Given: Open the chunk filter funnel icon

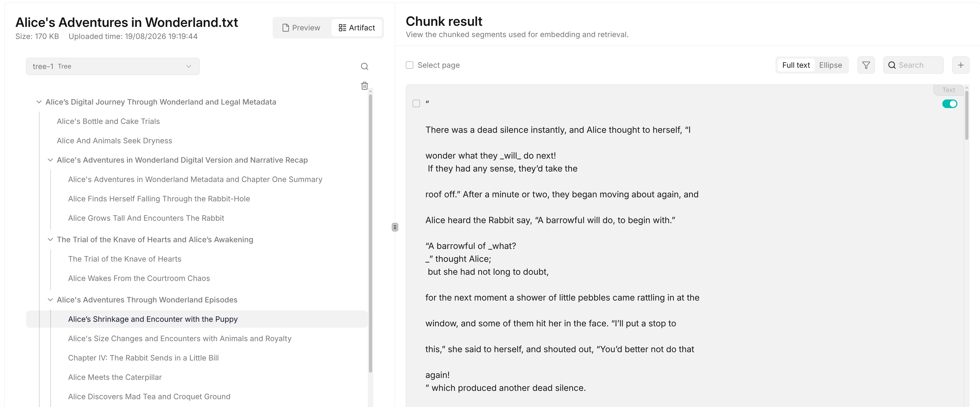Looking at the screenshot, I should tap(866, 65).
